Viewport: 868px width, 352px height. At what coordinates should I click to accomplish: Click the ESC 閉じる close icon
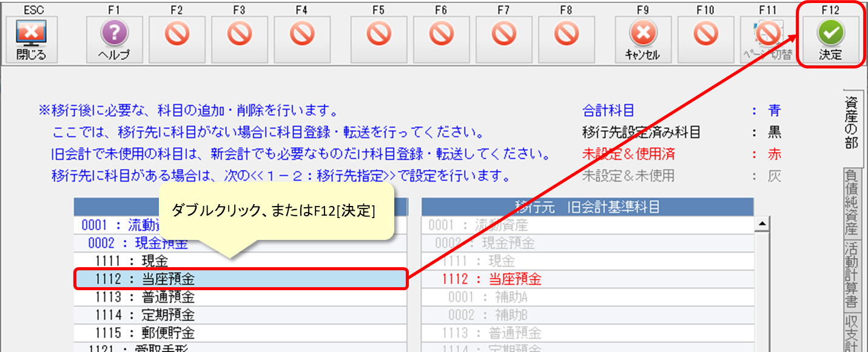coord(32,39)
